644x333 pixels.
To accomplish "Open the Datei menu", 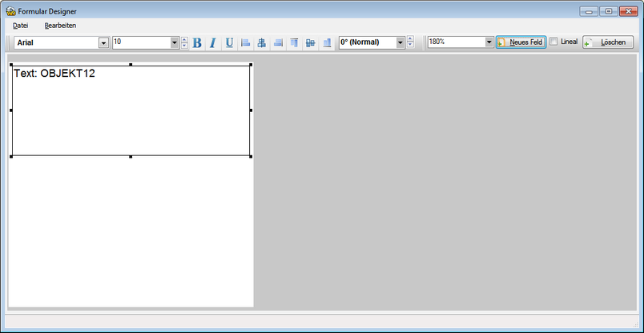I will (x=21, y=26).
